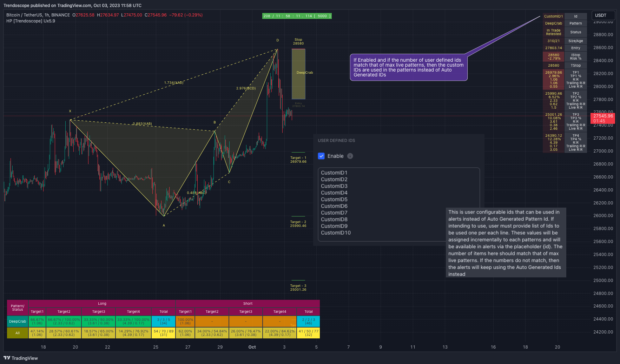The height and width of the screenshot is (364, 620).
Task: Click the 28800.00 price axis label
Action: point(603,35)
